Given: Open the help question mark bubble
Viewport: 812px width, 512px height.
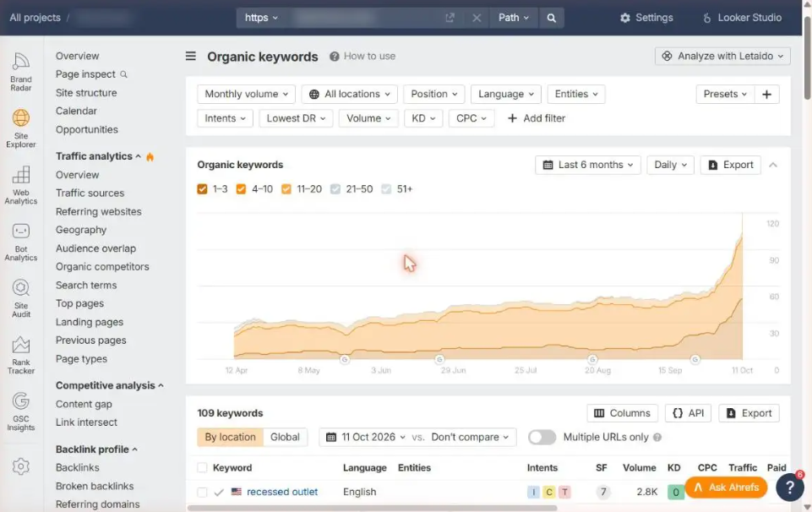Looking at the screenshot, I should pos(790,487).
